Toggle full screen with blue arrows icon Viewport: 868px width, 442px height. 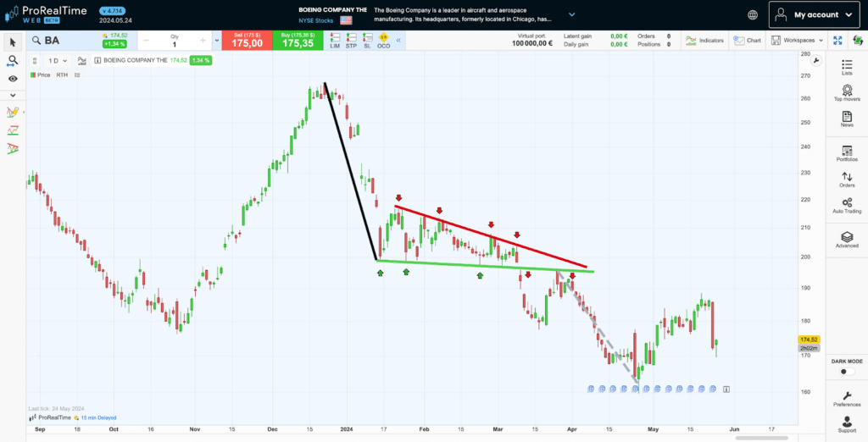(837, 41)
